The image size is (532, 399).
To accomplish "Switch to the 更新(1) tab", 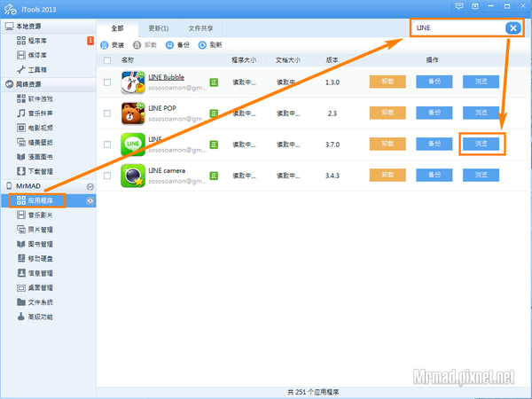I will point(159,28).
